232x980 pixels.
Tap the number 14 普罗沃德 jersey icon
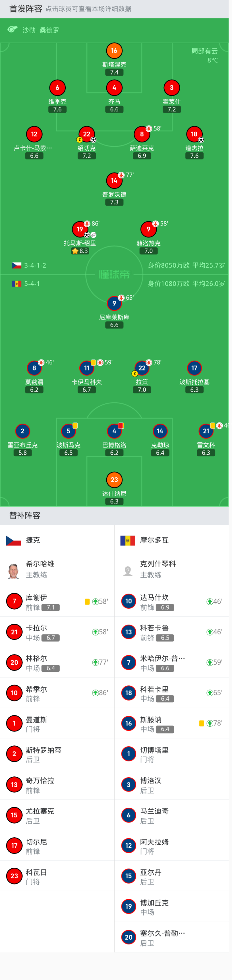[114, 181]
